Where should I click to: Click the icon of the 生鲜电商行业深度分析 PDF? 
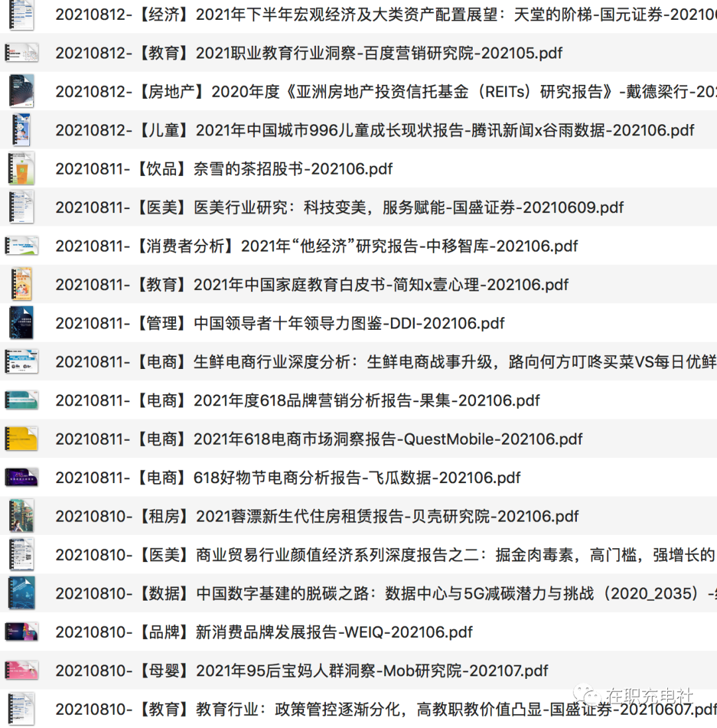[21, 361]
